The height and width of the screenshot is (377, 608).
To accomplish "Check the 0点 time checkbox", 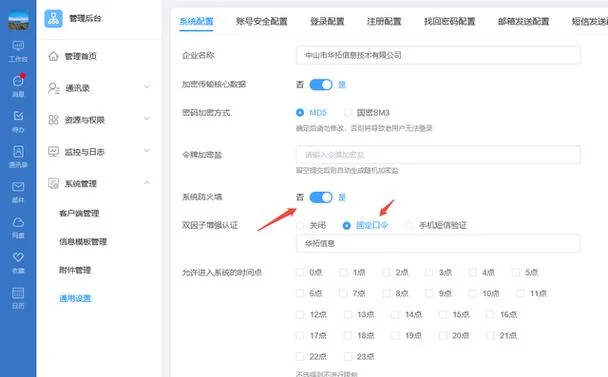I will (300, 272).
